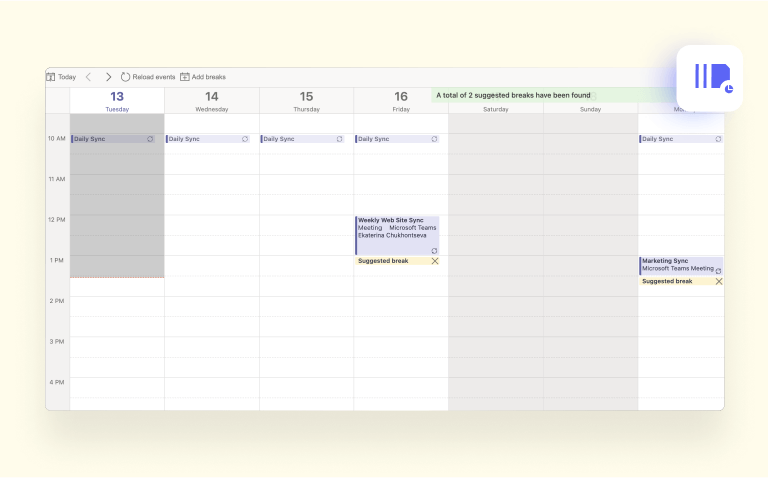The height and width of the screenshot is (481, 768).
Task: Select Monday's Suggested break block
Action: (681, 281)
